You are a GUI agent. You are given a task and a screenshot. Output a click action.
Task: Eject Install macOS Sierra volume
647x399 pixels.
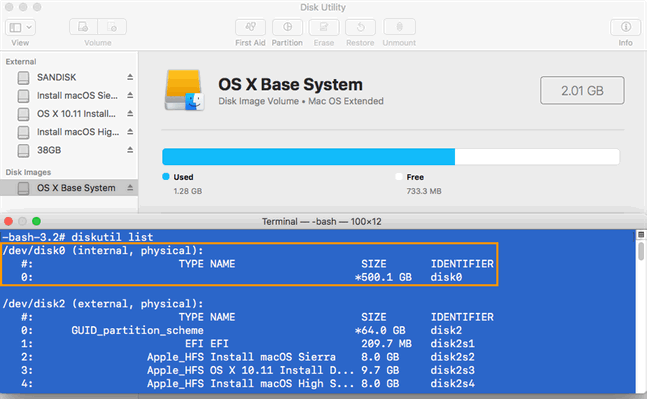coord(130,95)
